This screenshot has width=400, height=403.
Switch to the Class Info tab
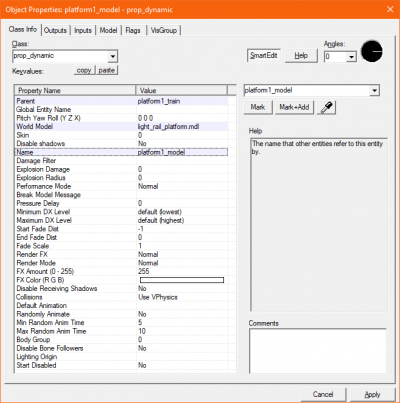pyautogui.click(x=23, y=29)
